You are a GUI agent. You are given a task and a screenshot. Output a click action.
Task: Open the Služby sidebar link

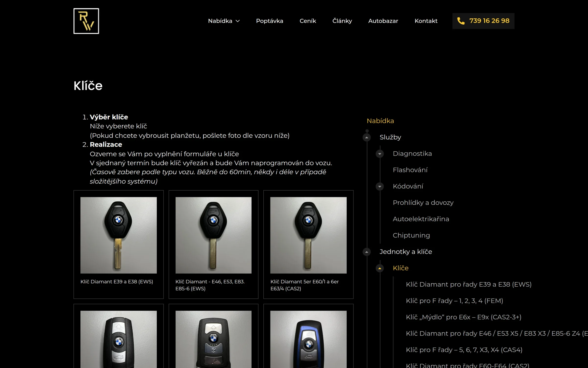[390, 137]
